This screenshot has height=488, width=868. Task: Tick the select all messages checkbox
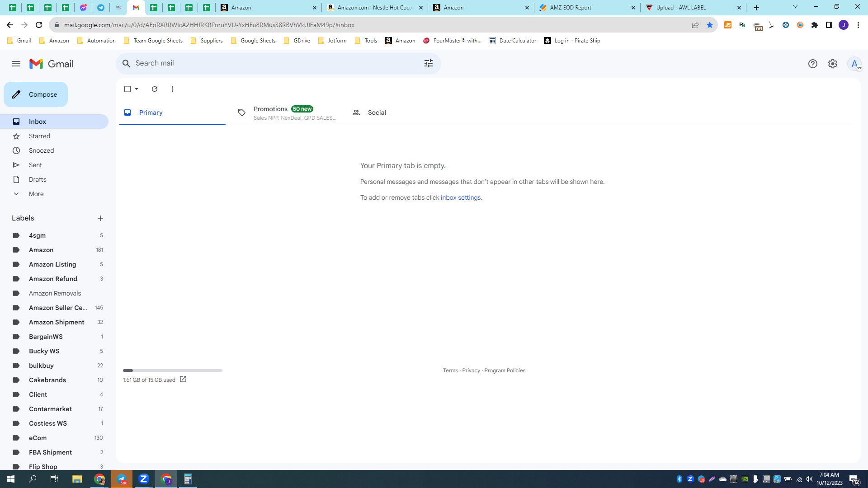click(x=127, y=89)
